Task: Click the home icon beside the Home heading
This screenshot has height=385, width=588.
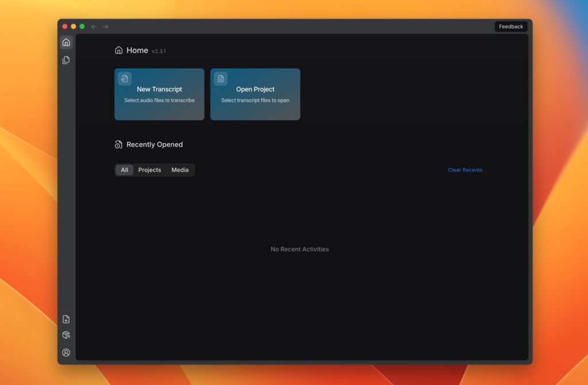Action: point(118,50)
